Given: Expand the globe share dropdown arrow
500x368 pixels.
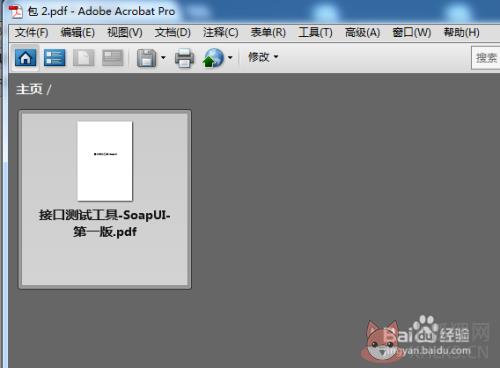Looking at the screenshot, I should (x=230, y=58).
